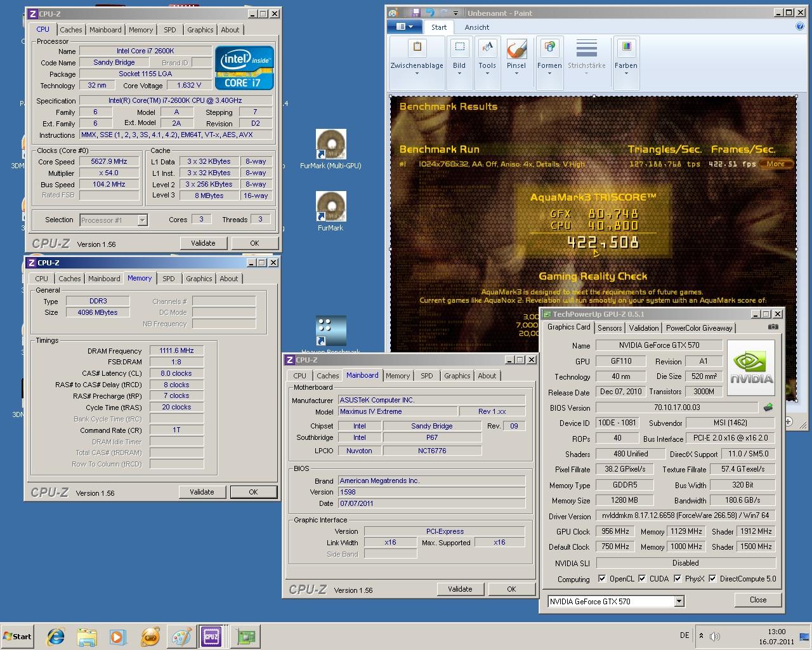Open the Validation tab in GPU-Z
The width and height of the screenshot is (812, 650).
tap(644, 328)
